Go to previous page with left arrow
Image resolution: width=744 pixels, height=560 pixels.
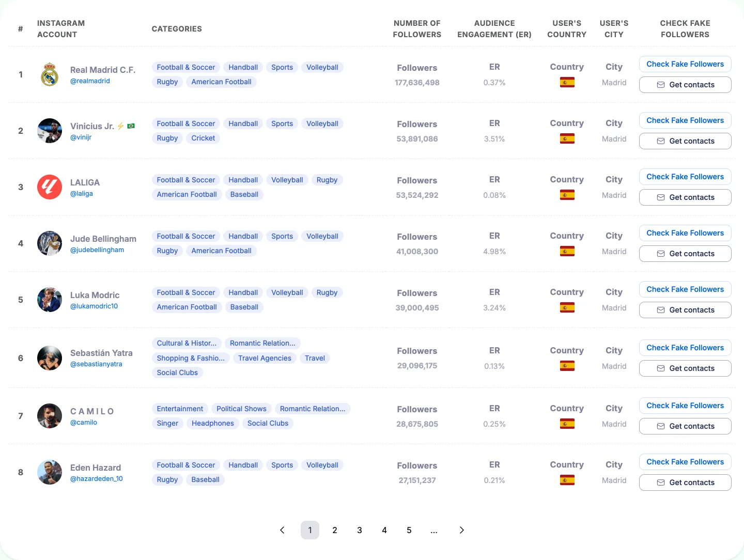click(x=282, y=530)
